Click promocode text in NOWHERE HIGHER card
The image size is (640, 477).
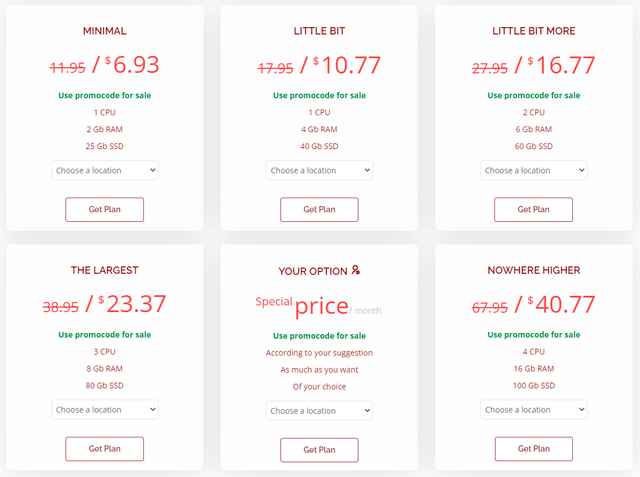[x=534, y=334]
